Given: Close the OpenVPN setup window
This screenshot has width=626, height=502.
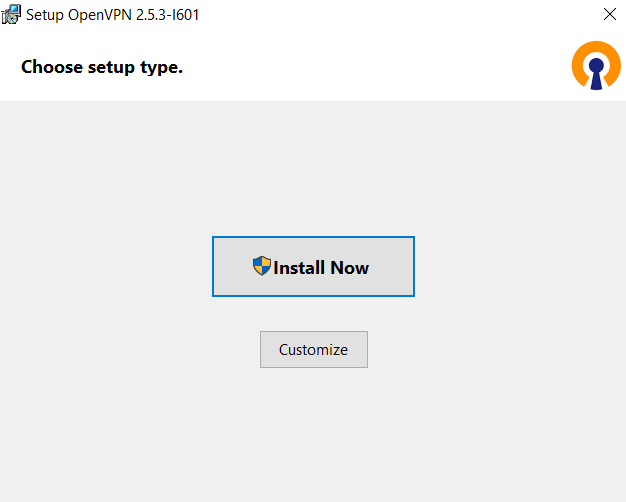Looking at the screenshot, I should coord(609,15).
